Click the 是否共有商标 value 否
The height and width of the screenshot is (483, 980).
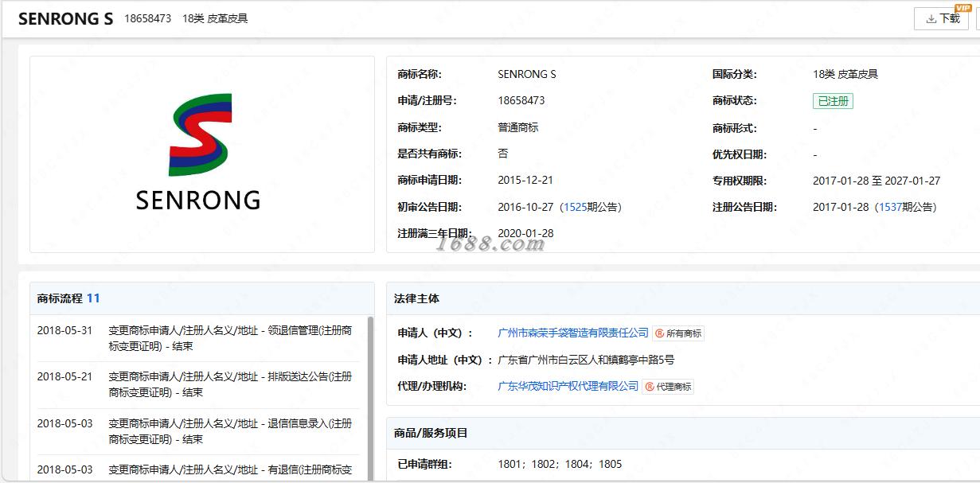503,154
